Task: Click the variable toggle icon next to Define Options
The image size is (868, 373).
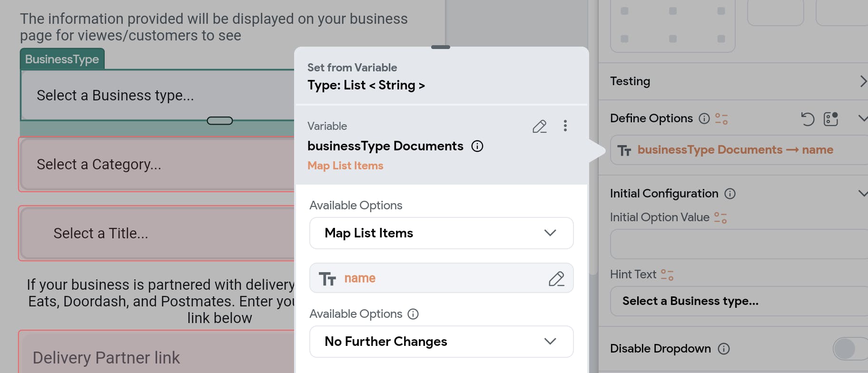Action: (721, 118)
